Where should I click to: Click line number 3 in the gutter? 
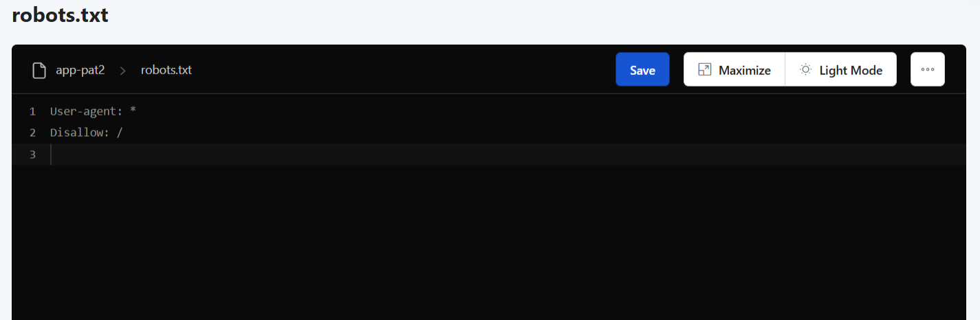[x=32, y=155]
